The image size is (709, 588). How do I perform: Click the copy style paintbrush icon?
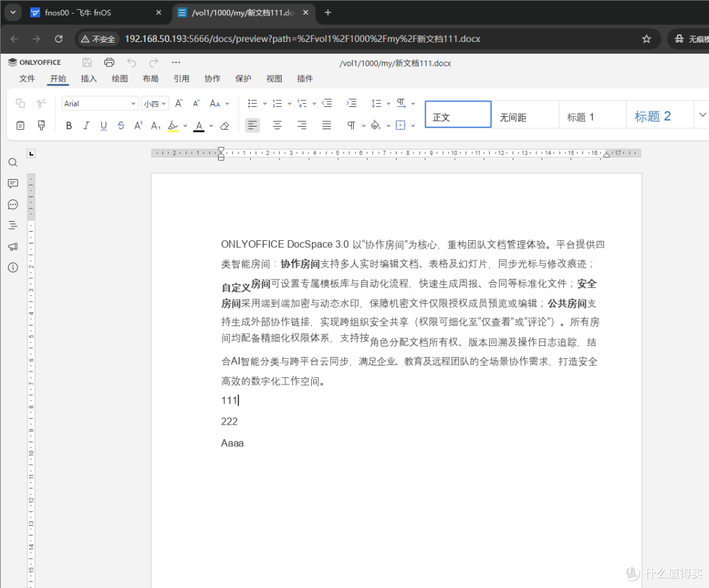coord(41,125)
